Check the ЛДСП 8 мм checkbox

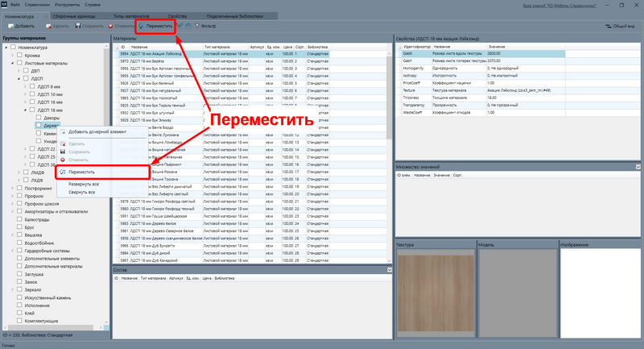pyautogui.click(x=32, y=86)
